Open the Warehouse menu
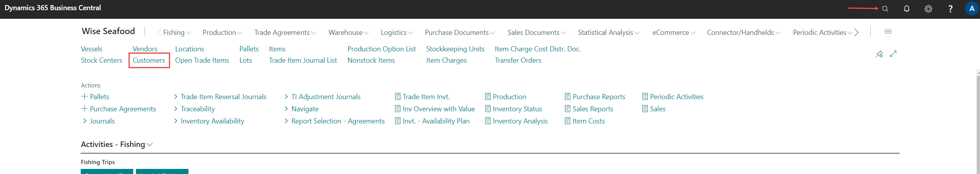The image size is (980, 174). pos(348,33)
